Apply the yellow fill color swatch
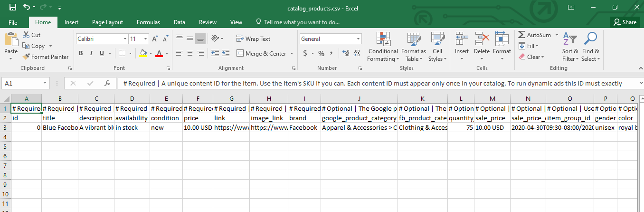Screen dimensions: 644x212 tap(143, 53)
